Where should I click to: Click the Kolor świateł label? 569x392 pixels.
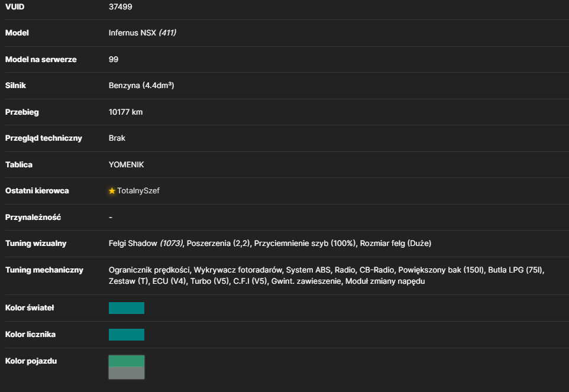pyautogui.click(x=30, y=308)
